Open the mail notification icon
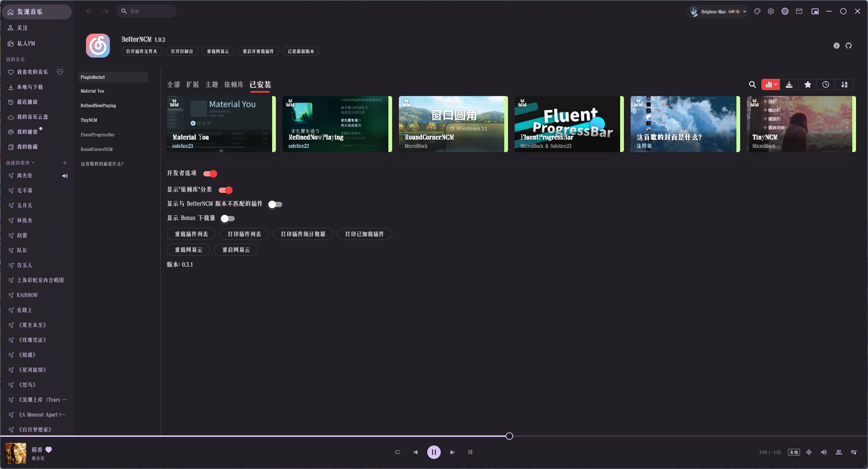 tap(799, 11)
